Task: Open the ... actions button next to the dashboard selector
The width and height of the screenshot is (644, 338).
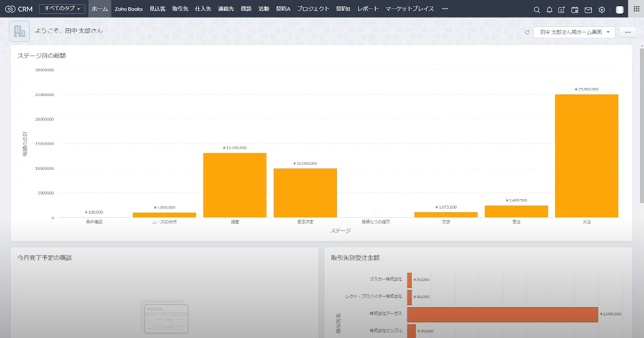Action: (627, 31)
